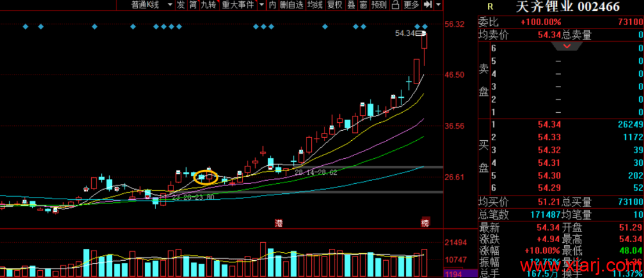644x278 pixels.
Task: Click buy level 4 price 54.31
Action: pos(549,163)
